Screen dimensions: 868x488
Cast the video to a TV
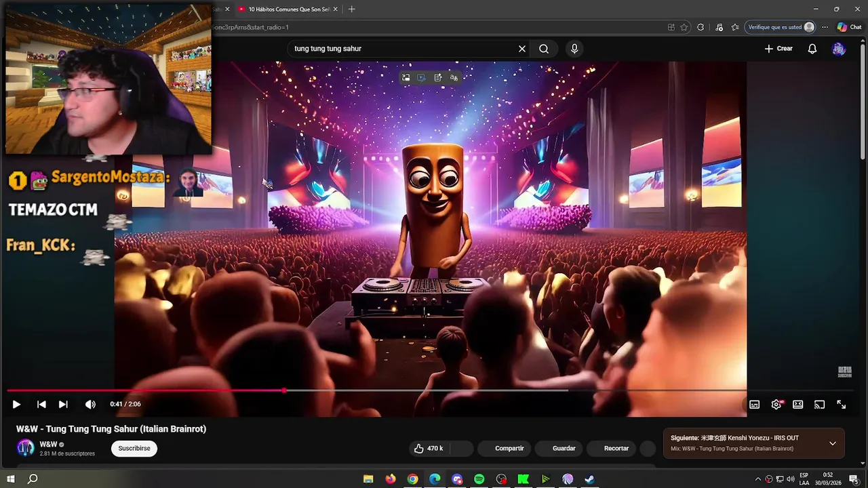coord(819,405)
